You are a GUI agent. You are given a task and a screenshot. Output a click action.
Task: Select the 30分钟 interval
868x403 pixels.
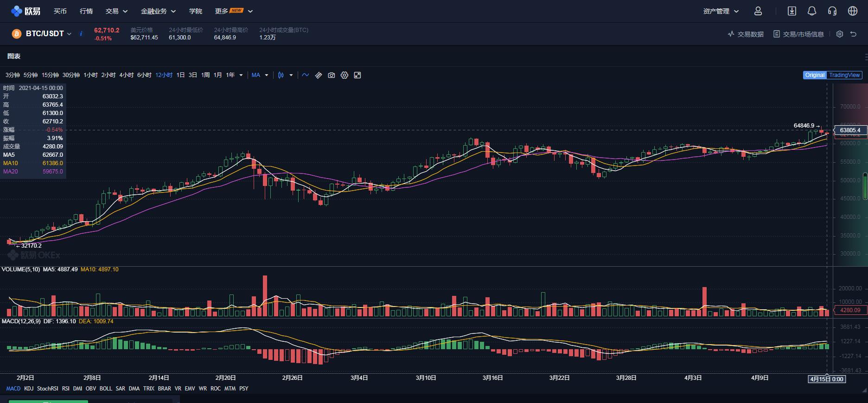[71, 75]
